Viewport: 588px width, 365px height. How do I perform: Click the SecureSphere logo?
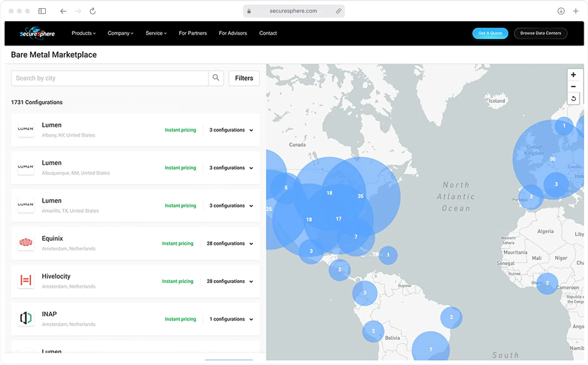click(x=37, y=33)
